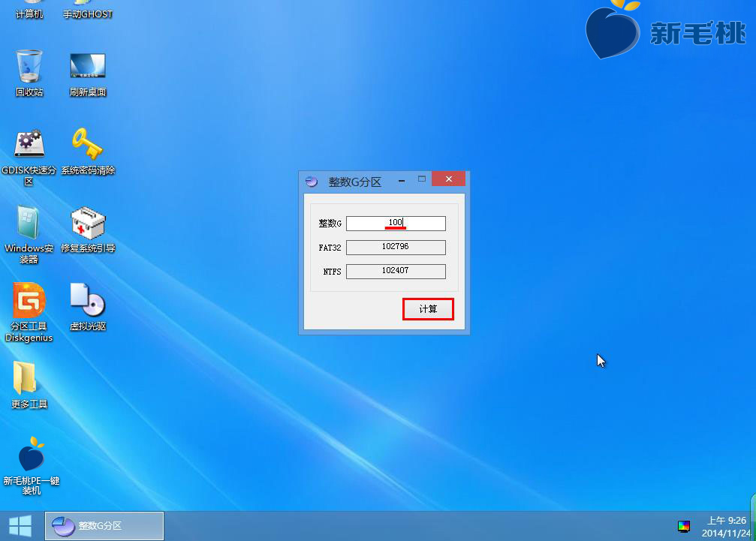
Task: Click the disabled maximize button of 整数G分区
Action: (422, 179)
